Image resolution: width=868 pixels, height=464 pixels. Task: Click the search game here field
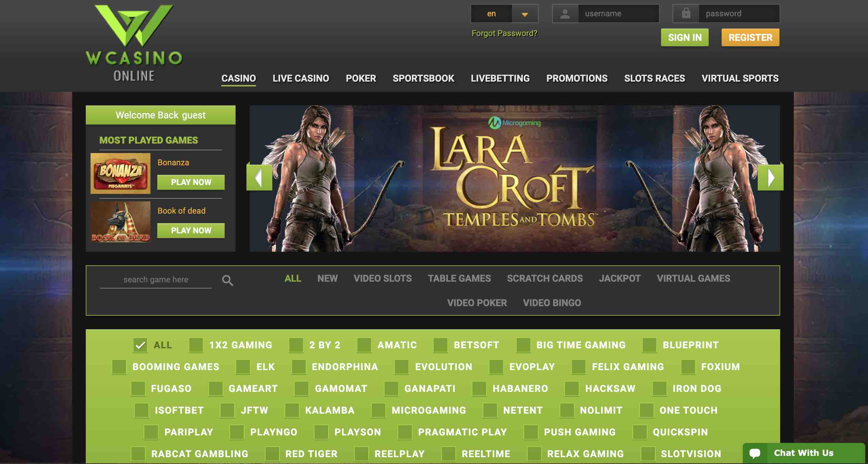156,280
